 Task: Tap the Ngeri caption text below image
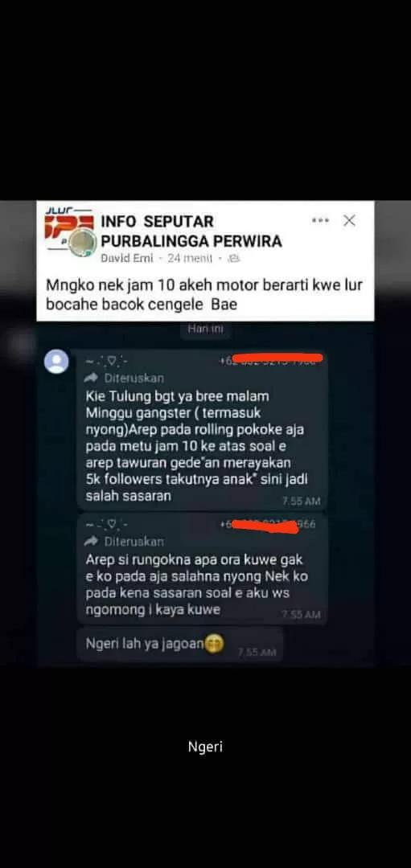(x=206, y=747)
